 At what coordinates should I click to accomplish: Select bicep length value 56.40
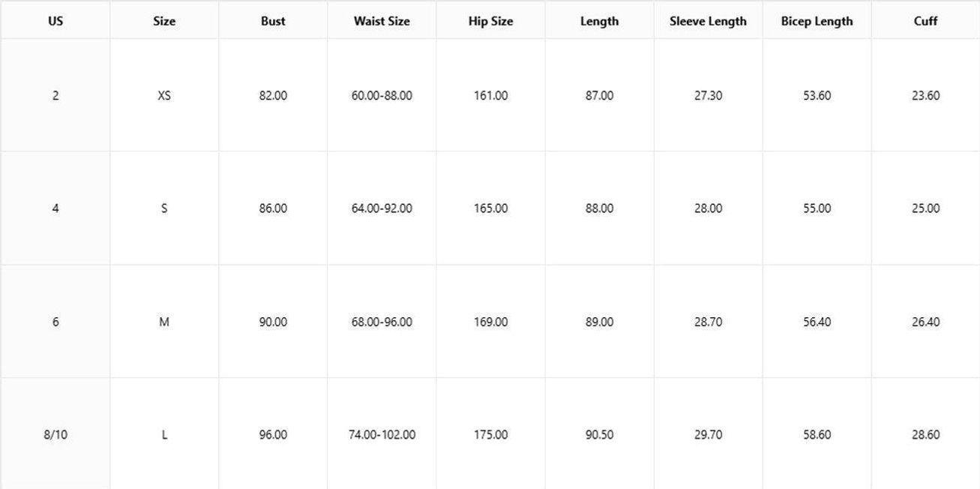(x=817, y=322)
